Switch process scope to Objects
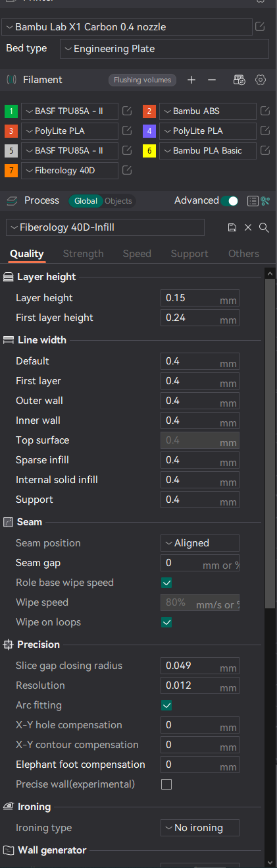 click(118, 200)
